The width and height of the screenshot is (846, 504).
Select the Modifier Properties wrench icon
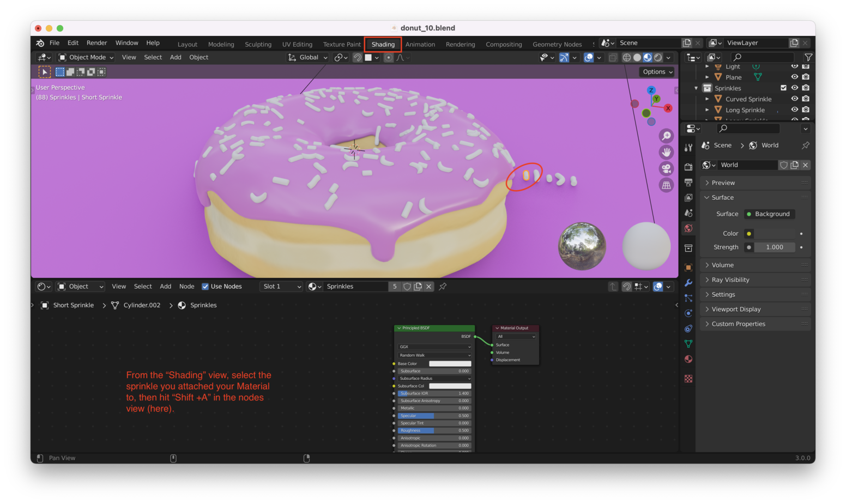pos(688,282)
